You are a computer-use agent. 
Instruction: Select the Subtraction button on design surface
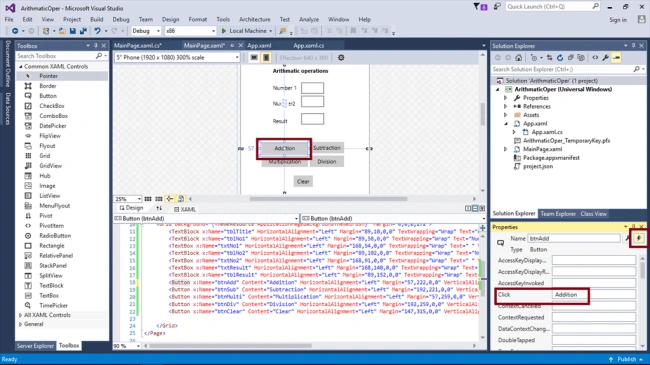327,148
